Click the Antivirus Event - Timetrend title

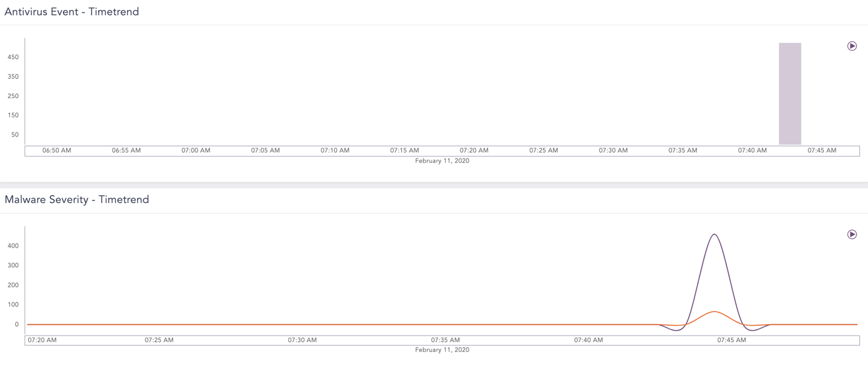pos(72,12)
